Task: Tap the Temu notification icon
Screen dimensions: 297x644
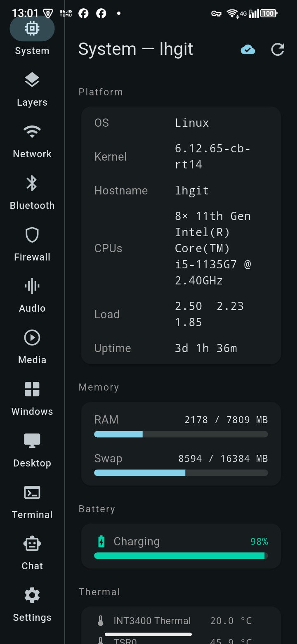Action: [x=66, y=14]
